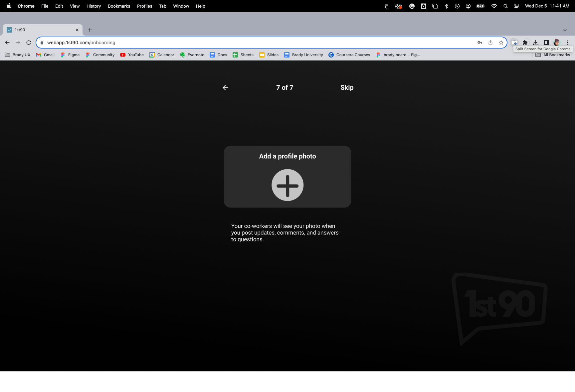Open the brady board Figma bookmark
This screenshot has height=392, width=575.
click(398, 55)
